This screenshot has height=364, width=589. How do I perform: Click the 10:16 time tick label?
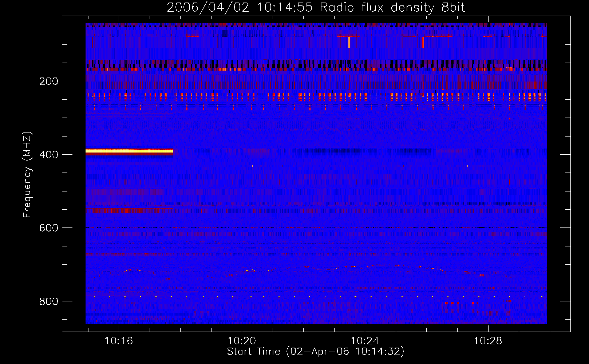click(119, 341)
